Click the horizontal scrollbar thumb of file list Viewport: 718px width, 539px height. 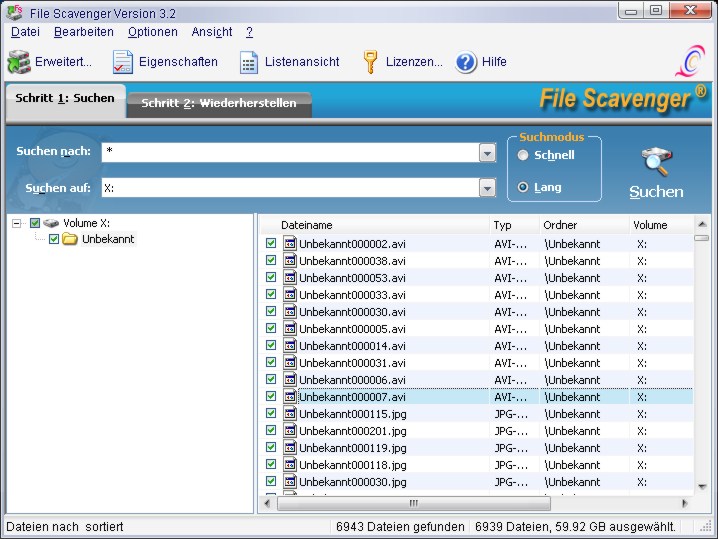coord(413,503)
